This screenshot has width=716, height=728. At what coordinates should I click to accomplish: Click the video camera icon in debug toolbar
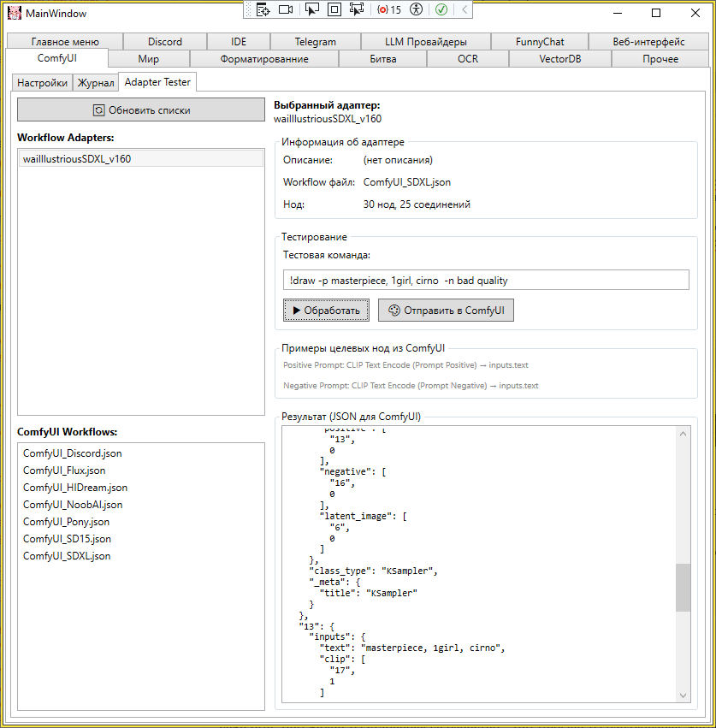286,9
